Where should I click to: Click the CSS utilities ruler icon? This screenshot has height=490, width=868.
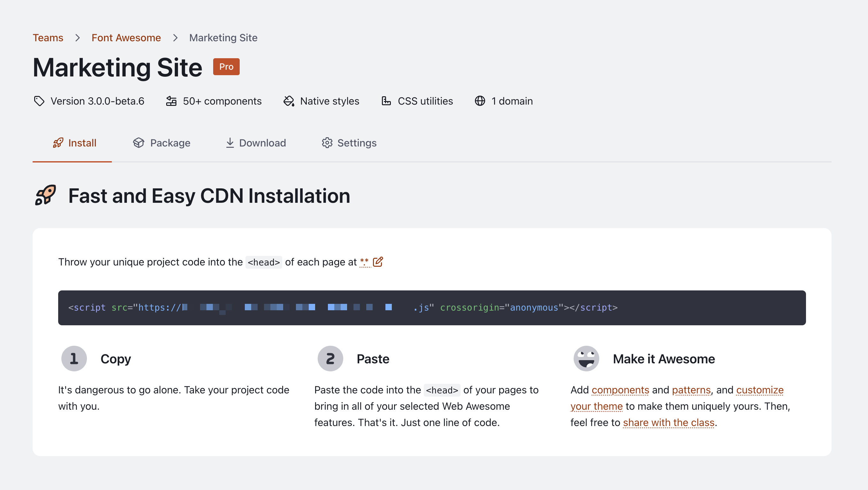point(386,101)
